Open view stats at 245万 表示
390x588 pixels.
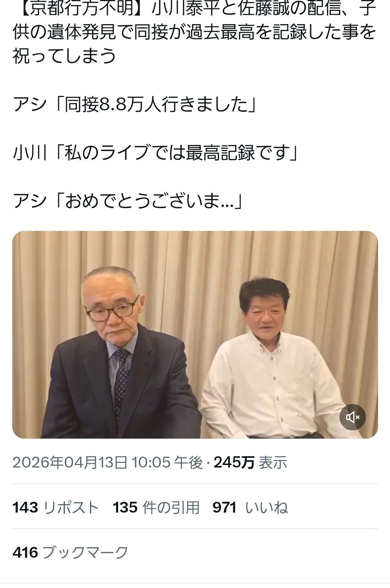(250, 462)
